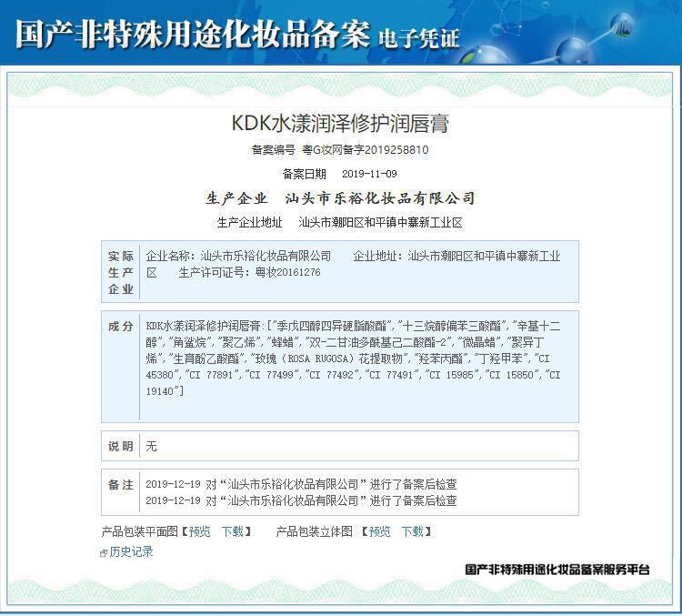Click the address 汕头市潮阳区和平镇中寨新工业区 under the heading
Viewport: 682px width, 616px height.
coord(381,223)
